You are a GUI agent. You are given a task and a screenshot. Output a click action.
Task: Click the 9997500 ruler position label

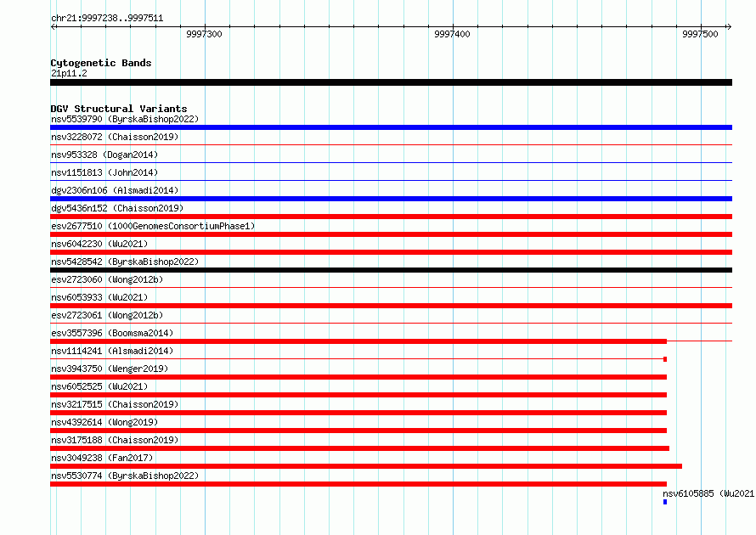point(700,34)
